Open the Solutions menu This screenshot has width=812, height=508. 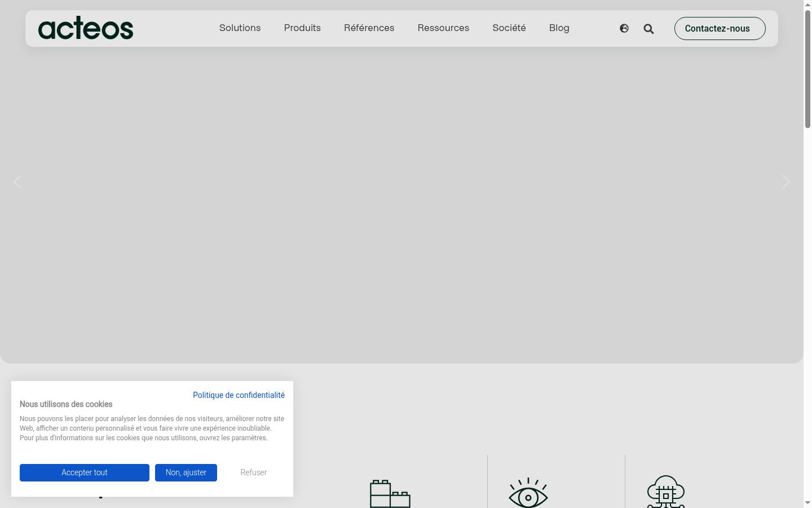(240, 28)
